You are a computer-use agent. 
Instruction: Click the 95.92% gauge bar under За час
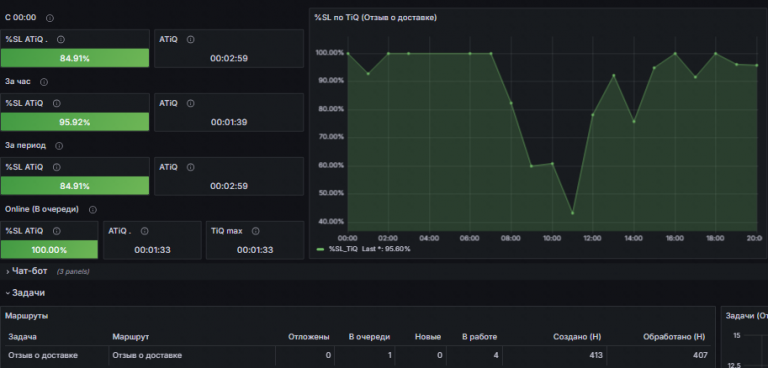[x=75, y=122]
